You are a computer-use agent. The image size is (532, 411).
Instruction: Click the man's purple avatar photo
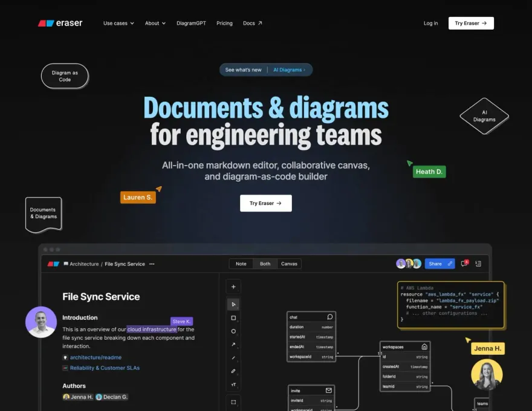tap(41, 322)
